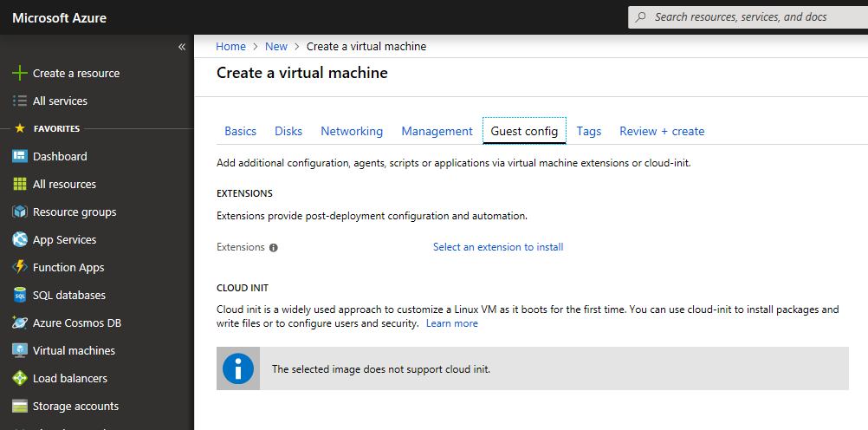Viewport: 868px width, 430px height.
Task: Click the green plus Create a resource icon
Action: 20,73
